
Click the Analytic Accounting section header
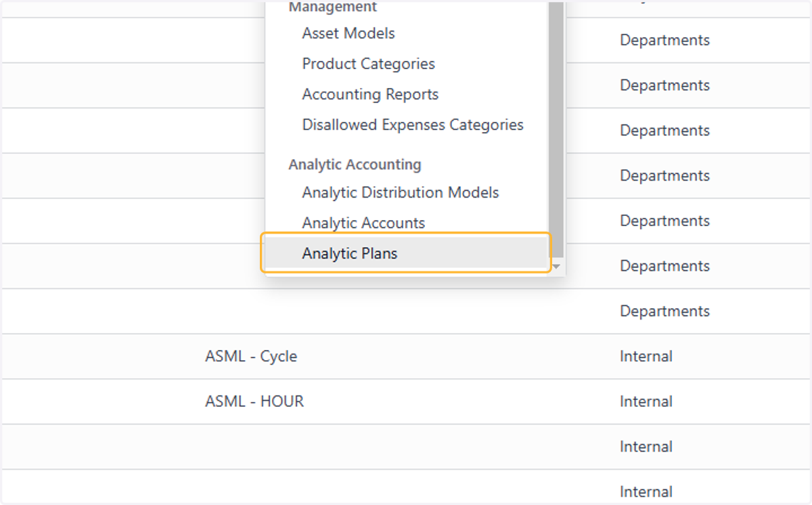[355, 164]
